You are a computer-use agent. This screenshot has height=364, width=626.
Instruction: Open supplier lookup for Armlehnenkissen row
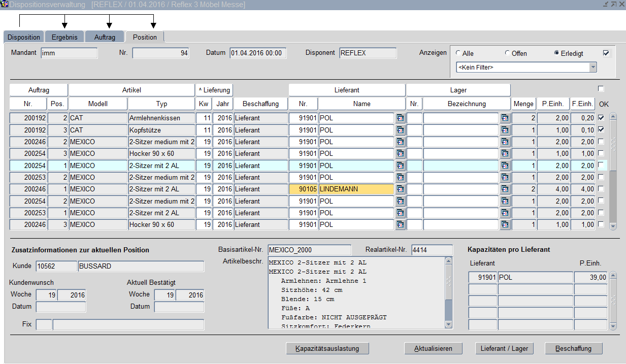coord(400,118)
